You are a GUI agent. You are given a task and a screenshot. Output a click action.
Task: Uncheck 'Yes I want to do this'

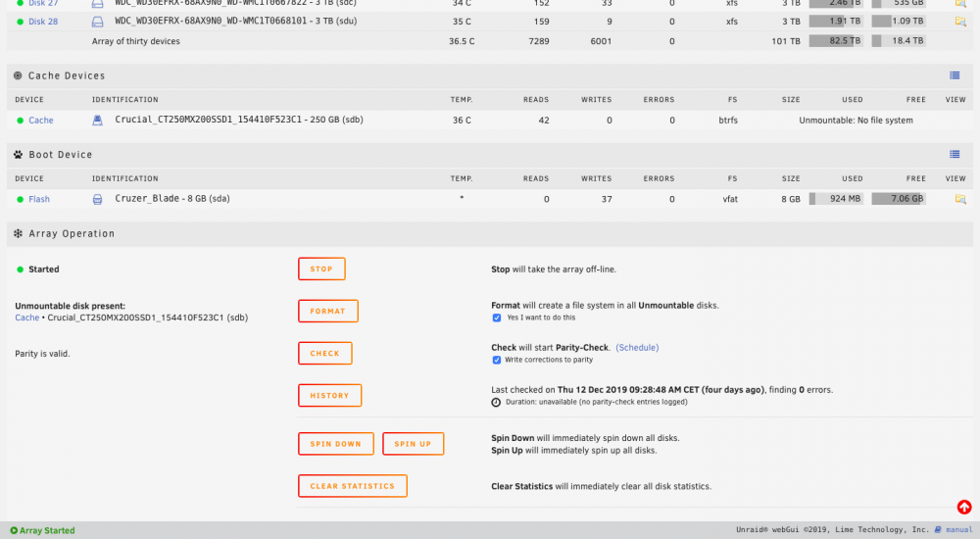point(496,318)
